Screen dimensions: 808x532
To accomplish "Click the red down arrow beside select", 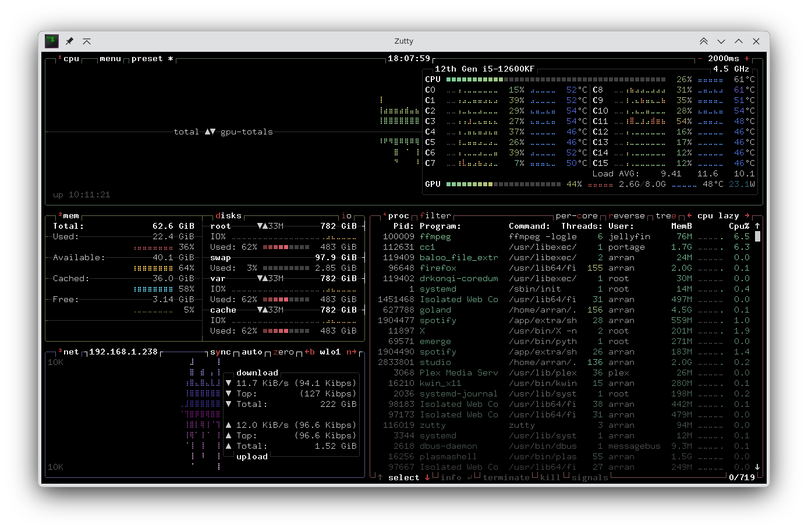I will click(x=427, y=477).
